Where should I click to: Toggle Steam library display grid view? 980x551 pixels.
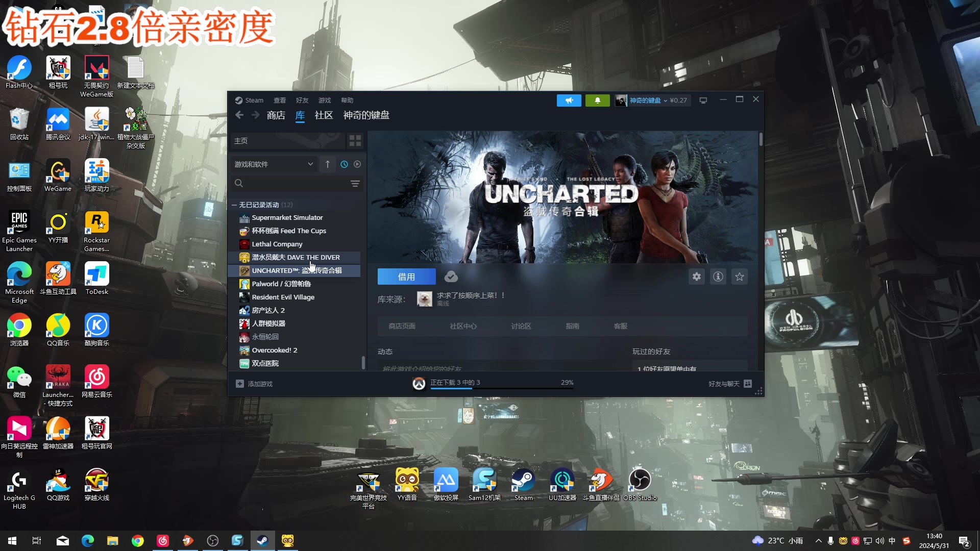355,140
